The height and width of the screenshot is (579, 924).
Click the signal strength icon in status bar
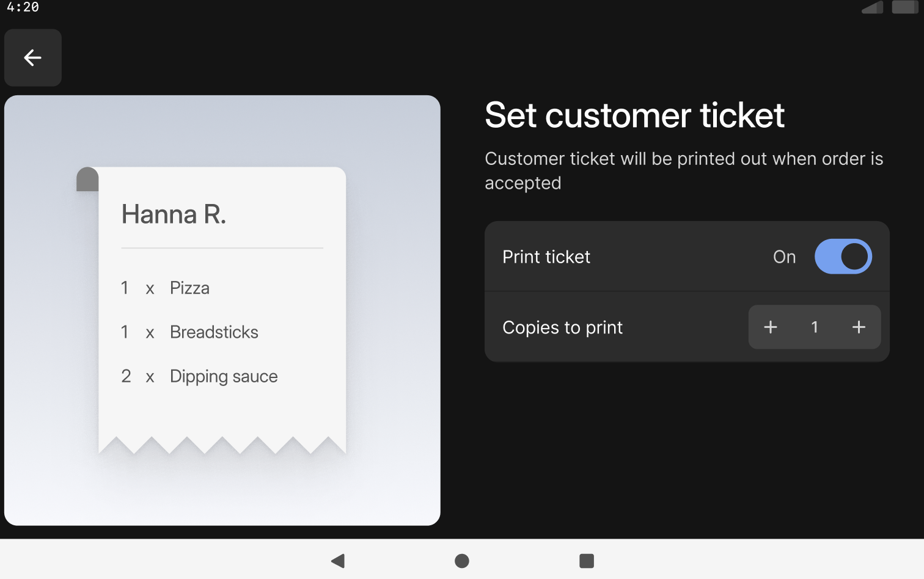pos(873,7)
